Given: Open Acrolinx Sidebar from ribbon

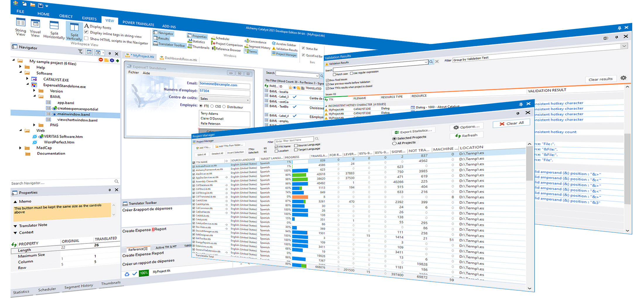Looking at the screenshot, I should [284, 44].
